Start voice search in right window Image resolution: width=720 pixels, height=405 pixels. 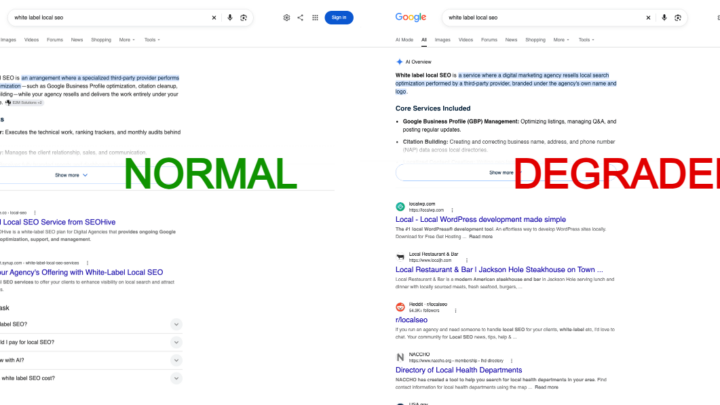(664, 17)
